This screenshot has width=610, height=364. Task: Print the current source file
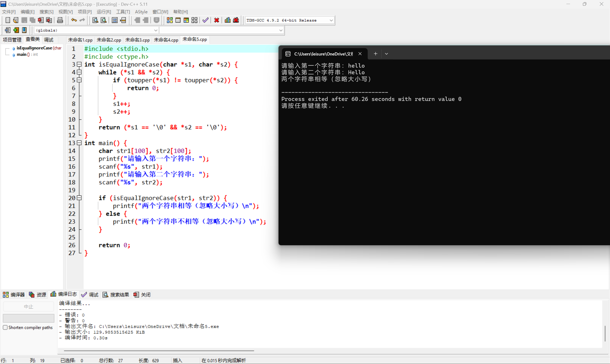tap(60, 20)
